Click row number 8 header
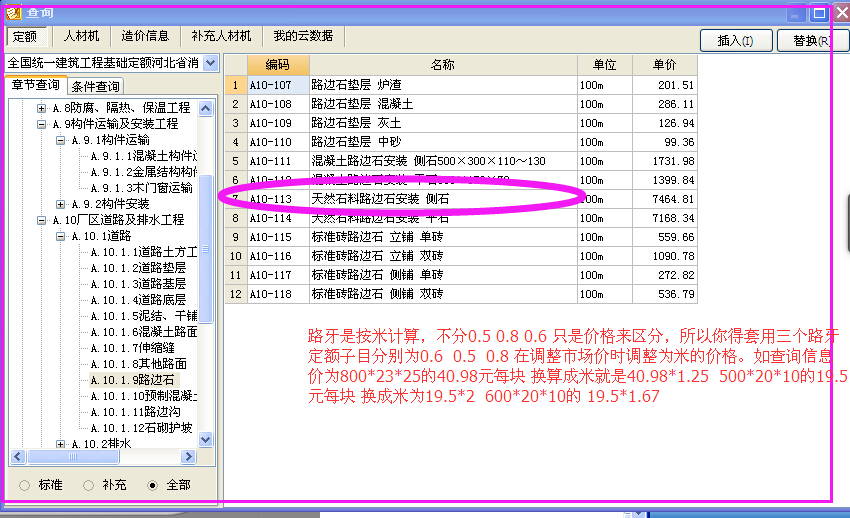Viewport: 850px width, 518px height. click(236, 218)
